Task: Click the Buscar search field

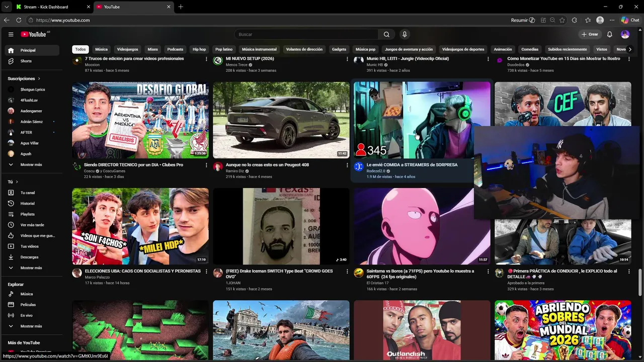Action: click(x=306, y=34)
